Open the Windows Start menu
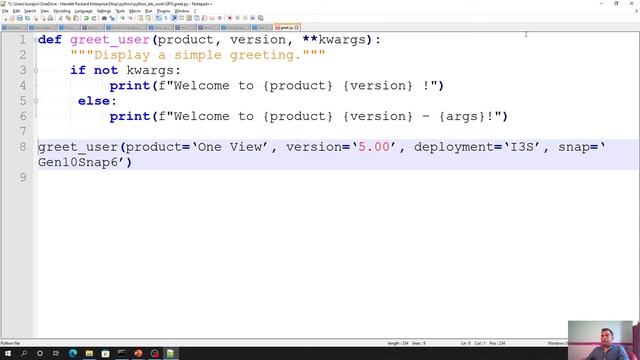 pos(8,353)
